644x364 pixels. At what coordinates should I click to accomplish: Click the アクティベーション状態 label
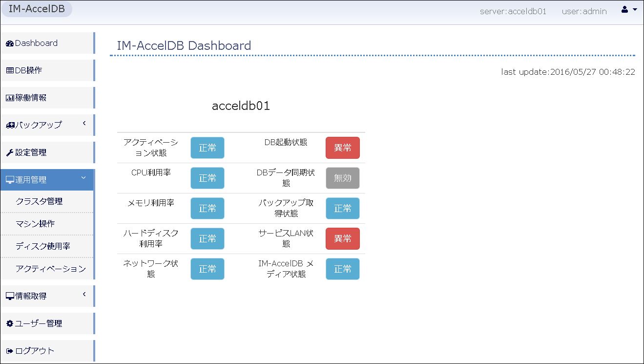point(151,148)
